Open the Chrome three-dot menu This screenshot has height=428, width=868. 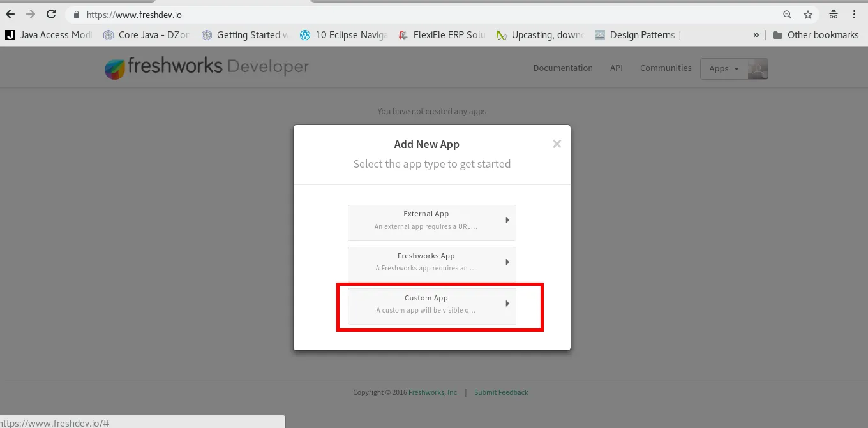click(854, 15)
